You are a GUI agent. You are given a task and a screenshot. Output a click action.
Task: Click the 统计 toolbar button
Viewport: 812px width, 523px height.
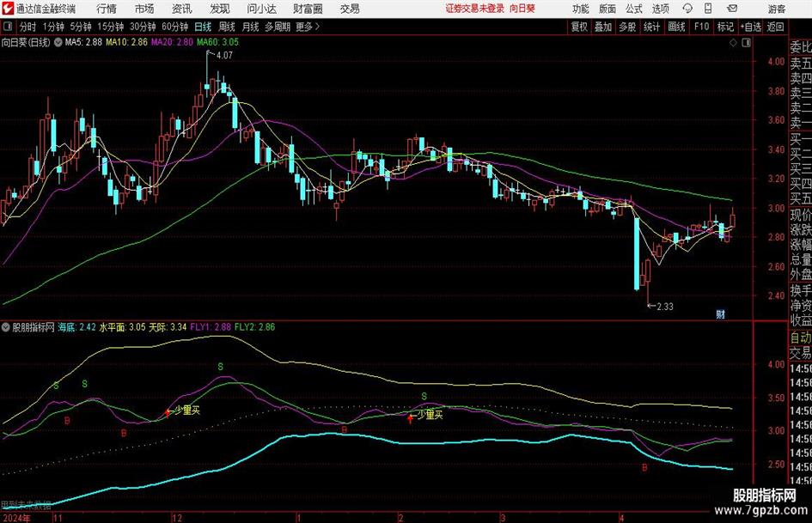click(x=651, y=27)
